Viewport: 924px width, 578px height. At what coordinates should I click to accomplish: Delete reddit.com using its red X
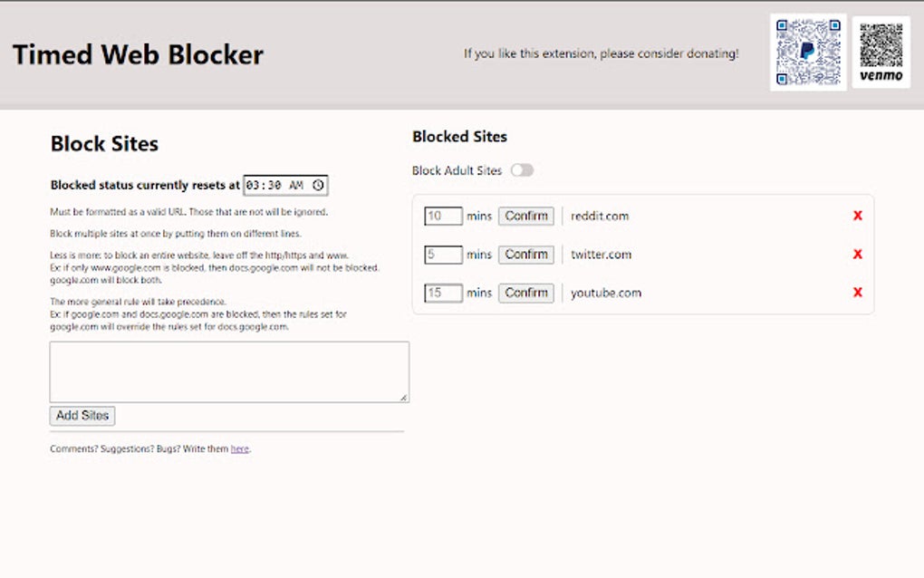pos(856,216)
